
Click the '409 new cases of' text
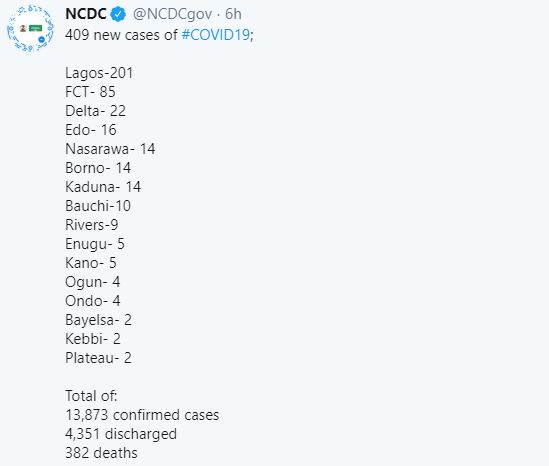(x=121, y=35)
